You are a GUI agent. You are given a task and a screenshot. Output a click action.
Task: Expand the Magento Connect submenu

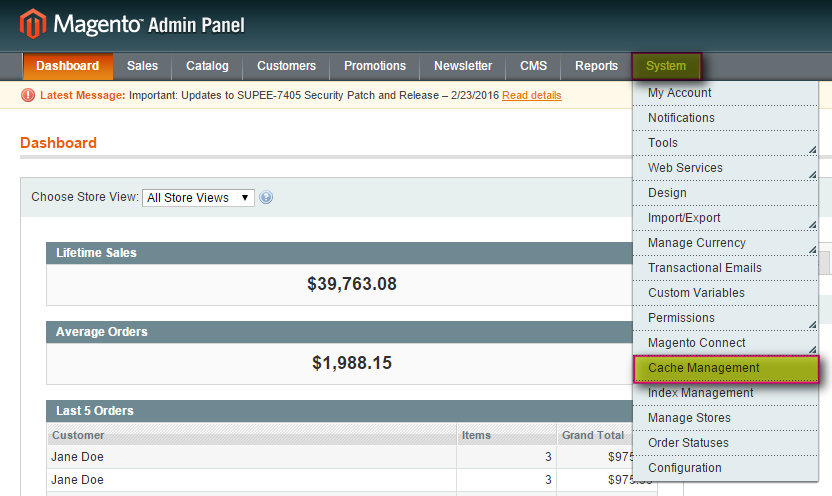(x=725, y=343)
